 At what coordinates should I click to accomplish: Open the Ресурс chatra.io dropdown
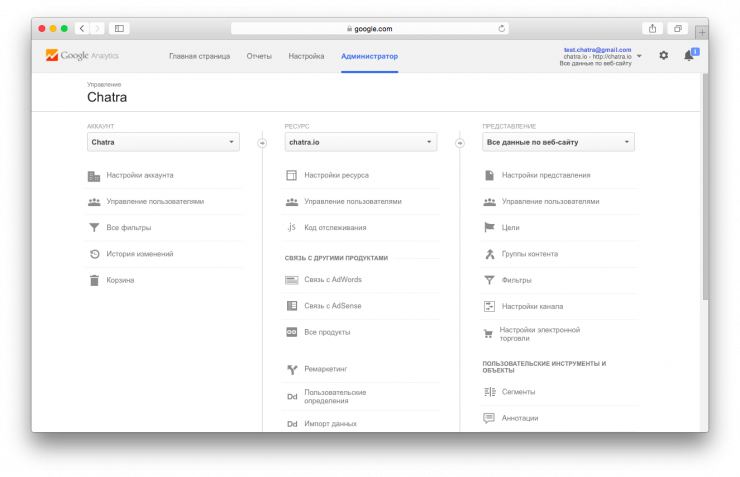click(361, 143)
